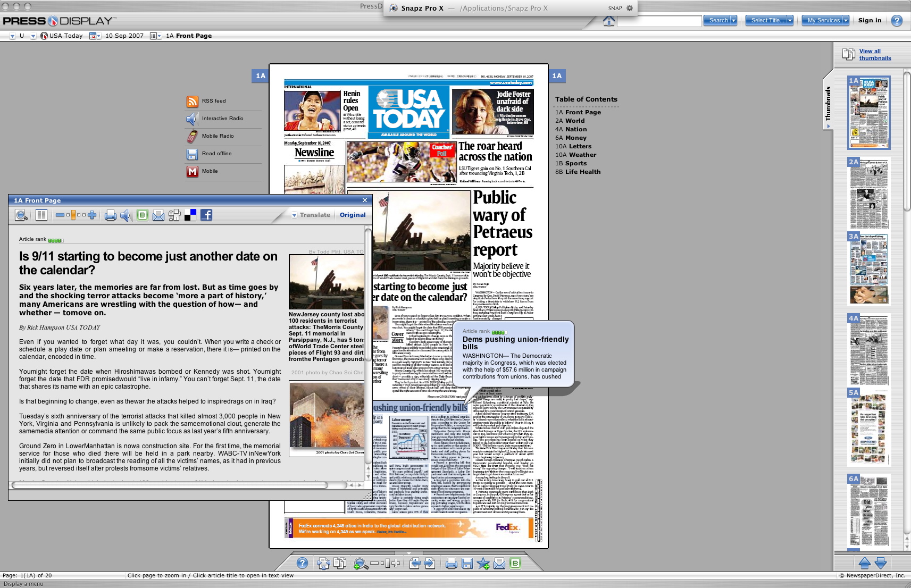The height and width of the screenshot is (588, 911).
Task: Open the newspaper title dropdown for USA Today
Action: coord(33,36)
